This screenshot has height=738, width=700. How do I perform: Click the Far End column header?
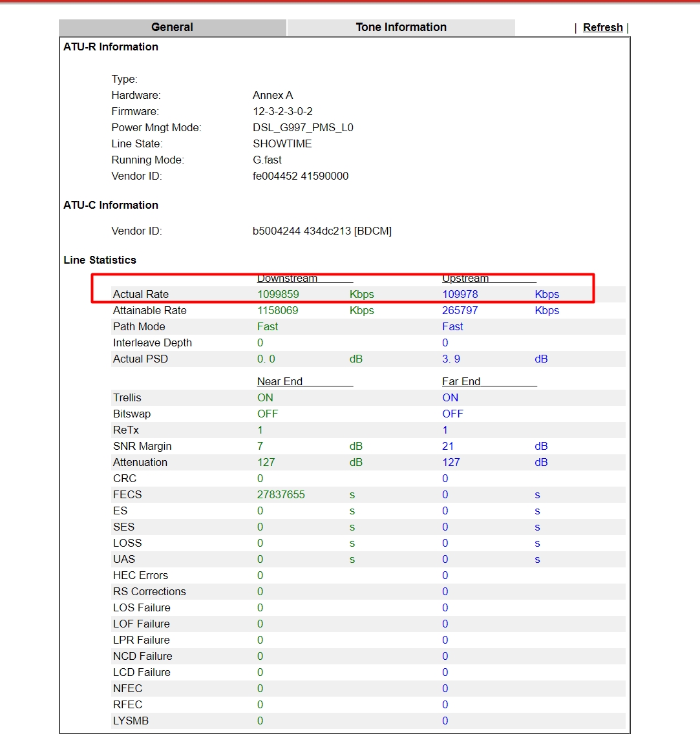point(461,381)
